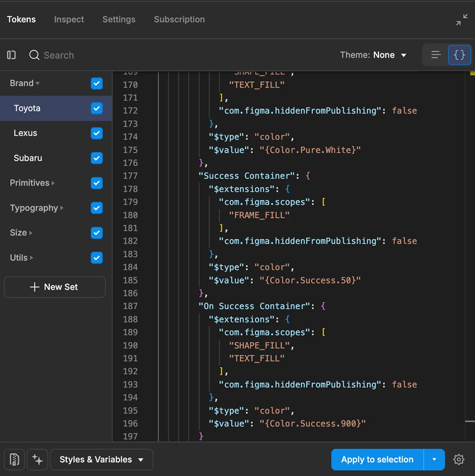
Task: Click line number 177 in the gutter
Action: tap(130, 176)
